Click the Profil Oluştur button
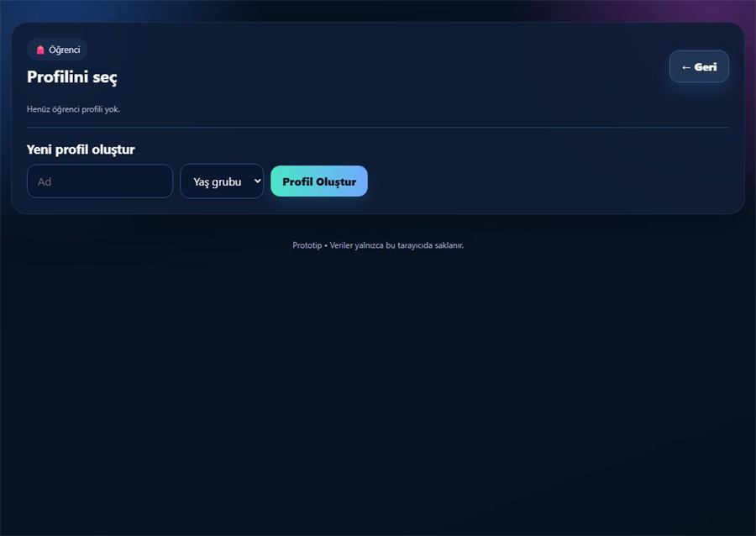 [319, 181]
